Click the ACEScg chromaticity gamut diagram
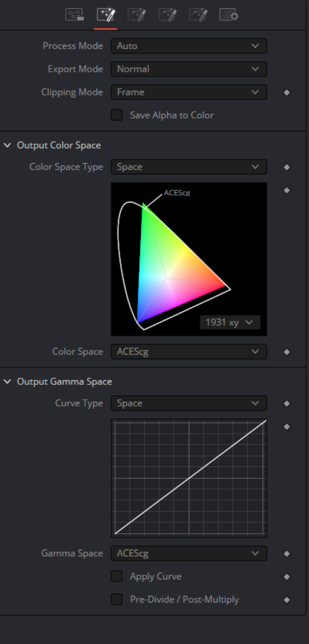This screenshot has width=309, height=644. [x=189, y=259]
